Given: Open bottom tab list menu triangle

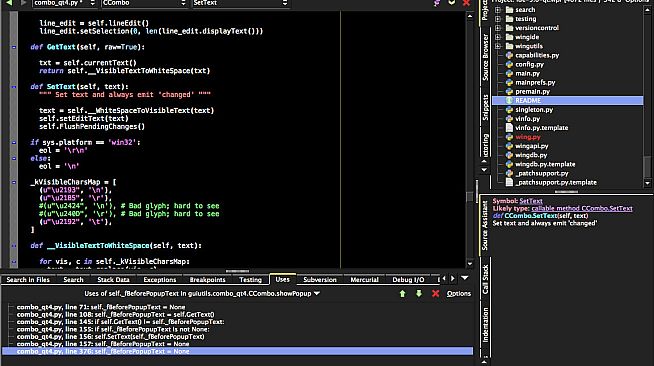Looking at the screenshot, I should [x=465, y=278].
